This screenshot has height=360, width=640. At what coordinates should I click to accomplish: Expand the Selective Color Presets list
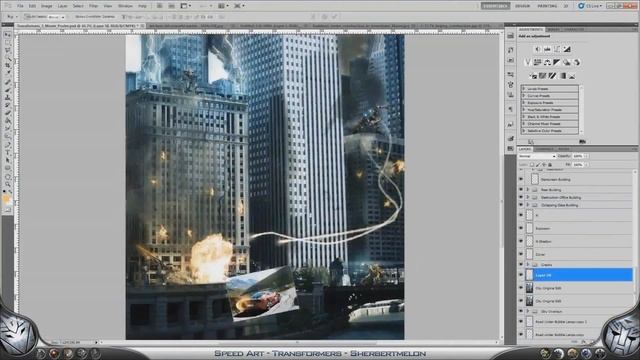(x=524, y=131)
